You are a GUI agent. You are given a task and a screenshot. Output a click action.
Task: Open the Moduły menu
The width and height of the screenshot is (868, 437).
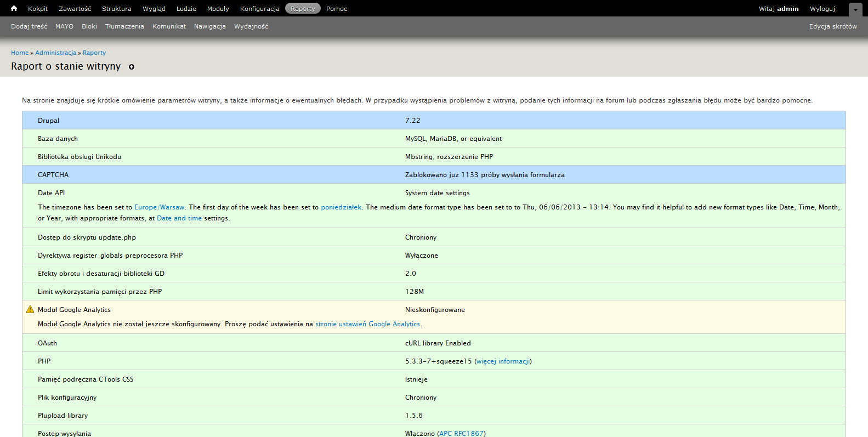pos(218,9)
